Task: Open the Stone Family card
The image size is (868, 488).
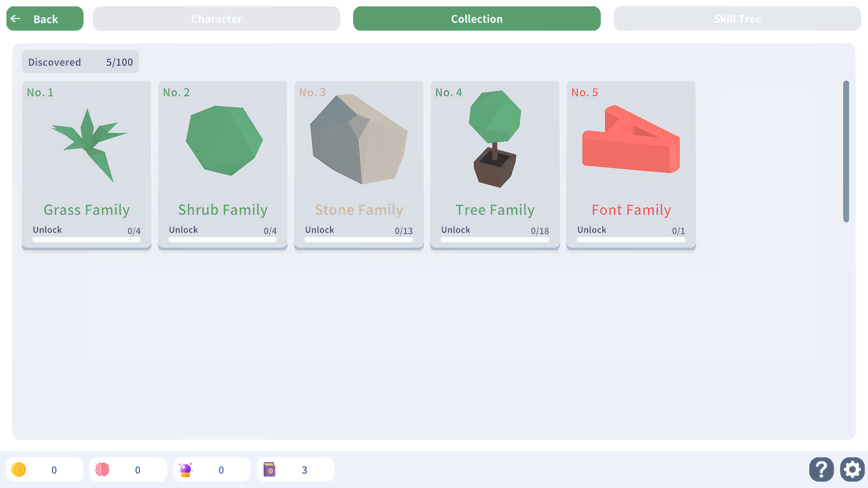Action: click(359, 165)
